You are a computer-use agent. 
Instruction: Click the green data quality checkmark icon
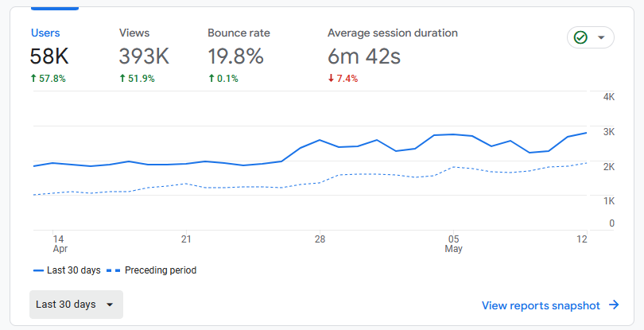pyautogui.click(x=580, y=37)
